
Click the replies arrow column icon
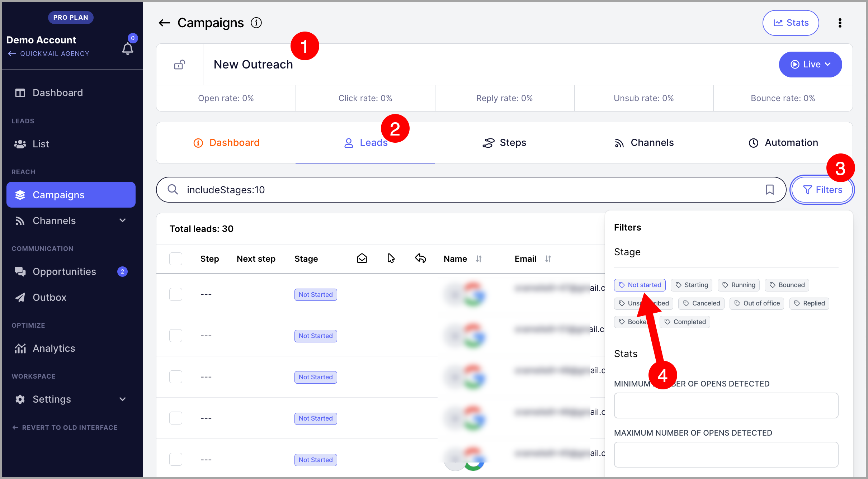(420, 258)
